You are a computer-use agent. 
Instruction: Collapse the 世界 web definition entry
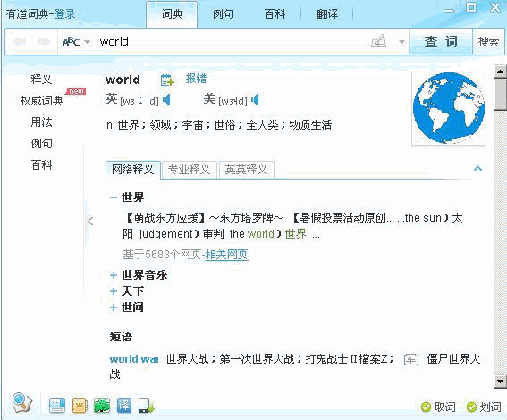[x=114, y=197]
